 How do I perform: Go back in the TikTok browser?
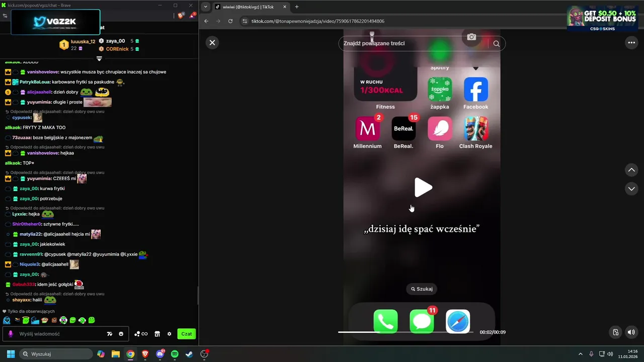click(x=206, y=21)
